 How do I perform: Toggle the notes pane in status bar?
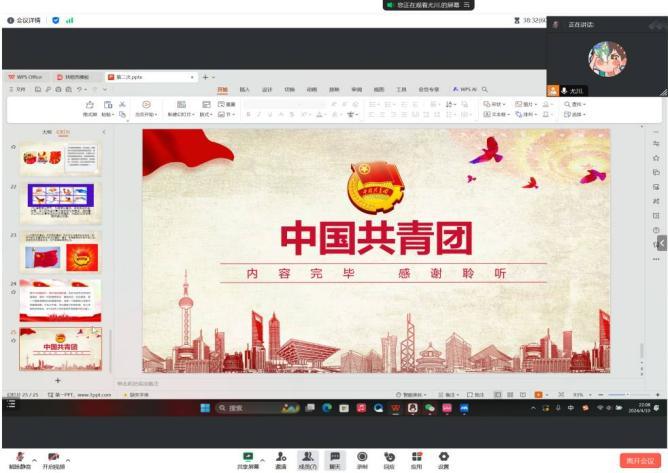pos(449,395)
